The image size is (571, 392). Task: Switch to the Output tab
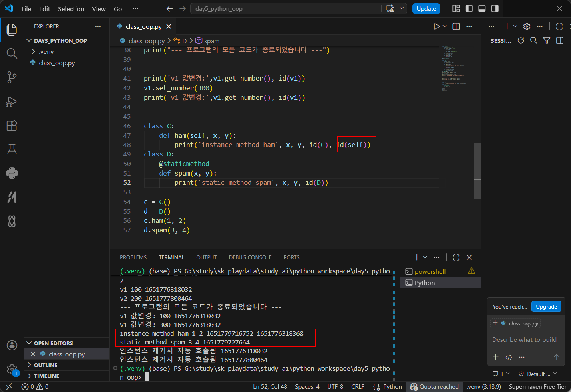(x=206, y=257)
